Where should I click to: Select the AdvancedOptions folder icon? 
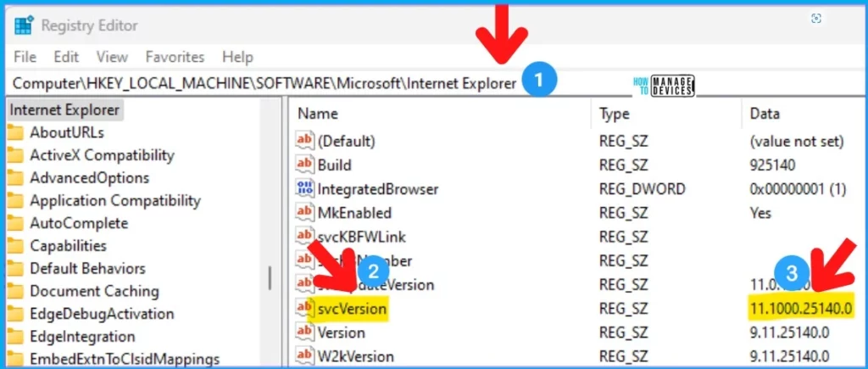(x=15, y=178)
